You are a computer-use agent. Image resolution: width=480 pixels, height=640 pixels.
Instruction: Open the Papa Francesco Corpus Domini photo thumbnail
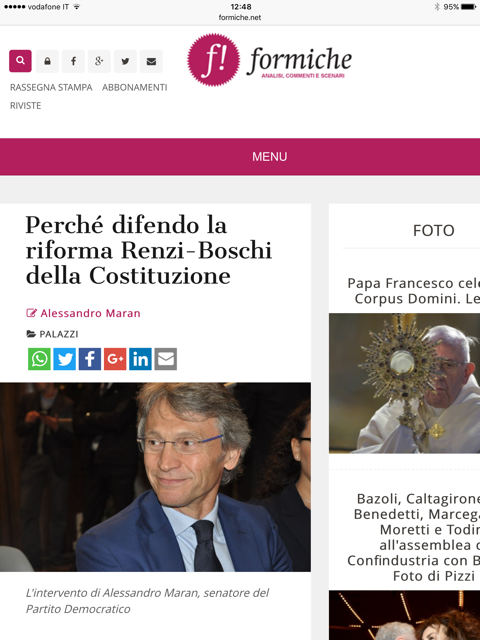coord(404,383)
